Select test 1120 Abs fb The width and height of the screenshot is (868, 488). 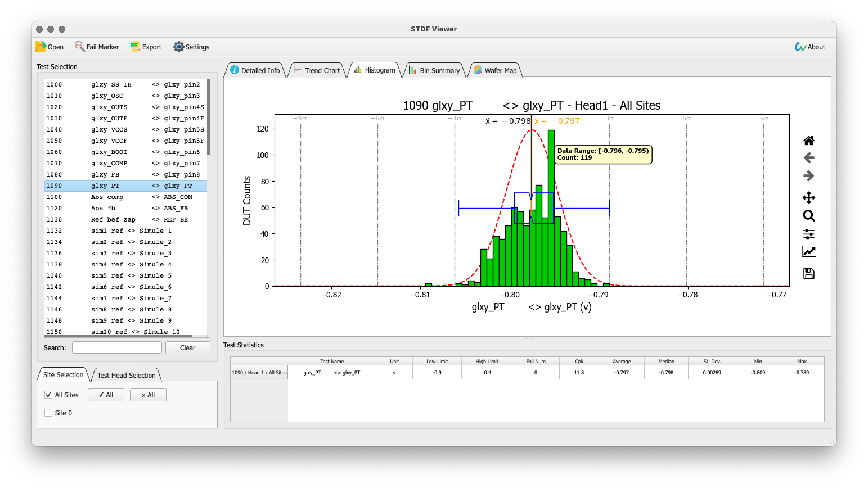(x=125, y=209)
